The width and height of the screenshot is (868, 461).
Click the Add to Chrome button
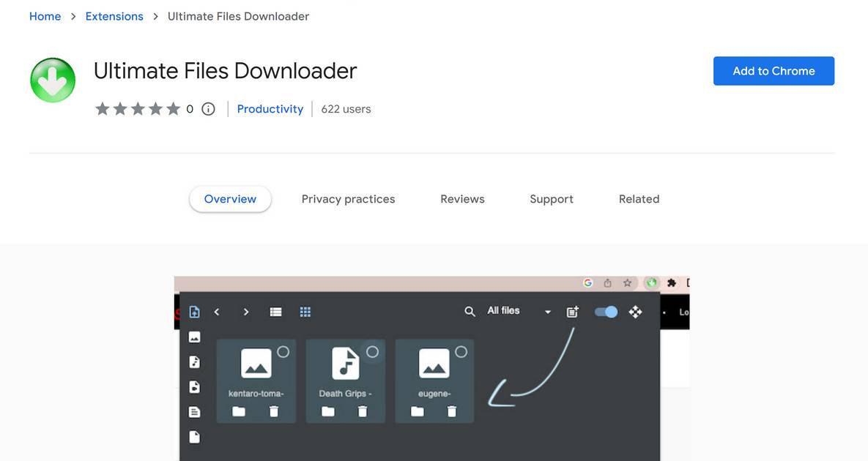tap(774, 70)
